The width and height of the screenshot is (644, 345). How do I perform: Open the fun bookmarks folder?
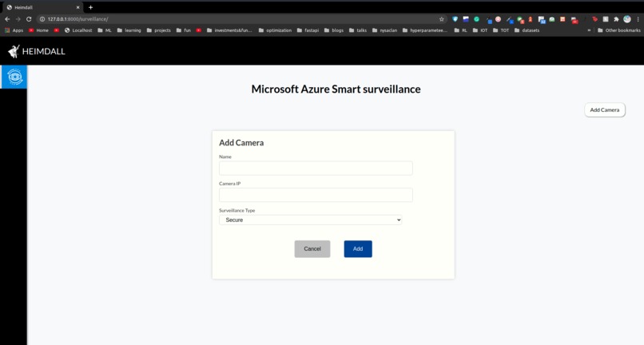pyautogui.click(x=183, y=30)
